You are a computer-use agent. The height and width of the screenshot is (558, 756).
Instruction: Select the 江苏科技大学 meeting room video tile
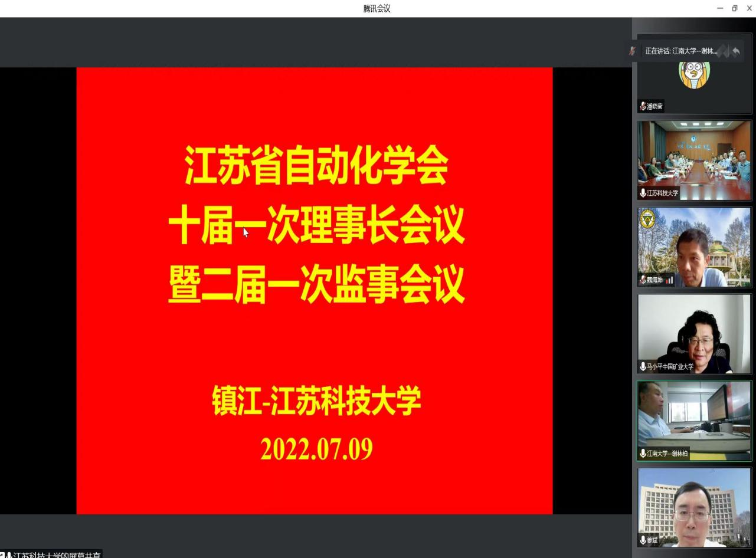[694, 160]
